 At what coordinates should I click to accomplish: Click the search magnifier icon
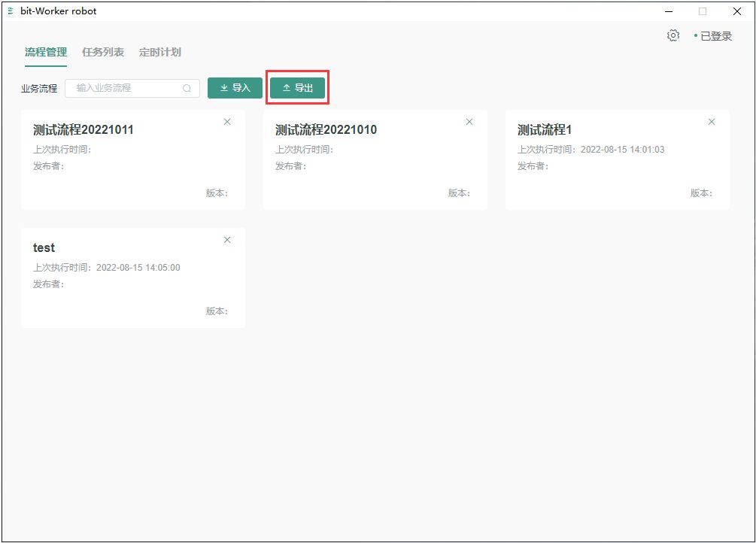(x=187, y=89)
